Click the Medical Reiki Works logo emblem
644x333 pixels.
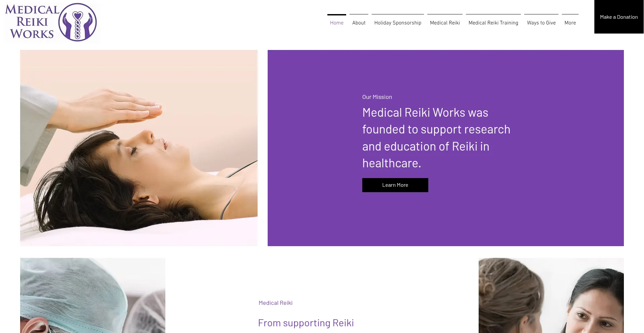point(77,22)
